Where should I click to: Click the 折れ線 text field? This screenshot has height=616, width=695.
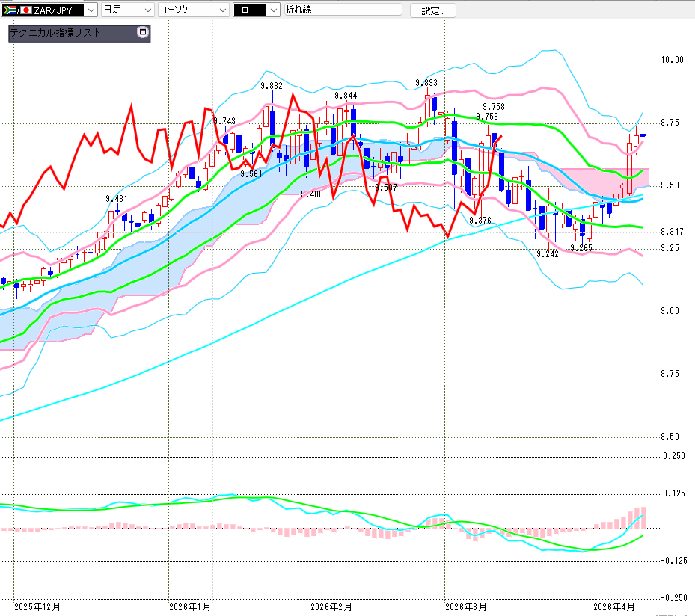[x=342, y=10]
